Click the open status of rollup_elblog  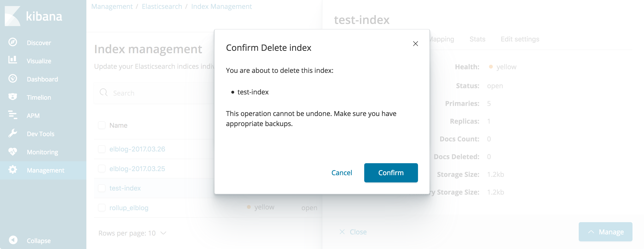click(309, 208)
